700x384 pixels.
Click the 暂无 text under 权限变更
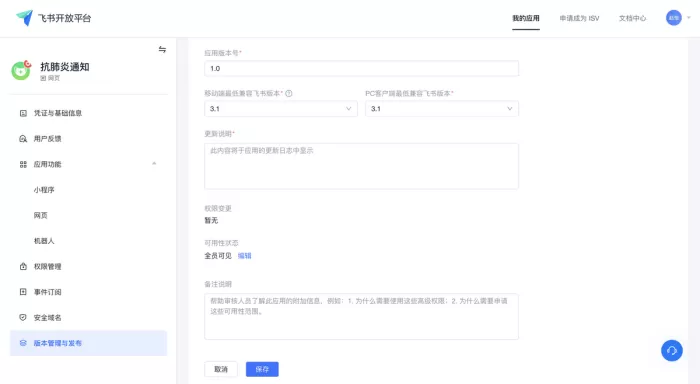(x=211, y=221)
